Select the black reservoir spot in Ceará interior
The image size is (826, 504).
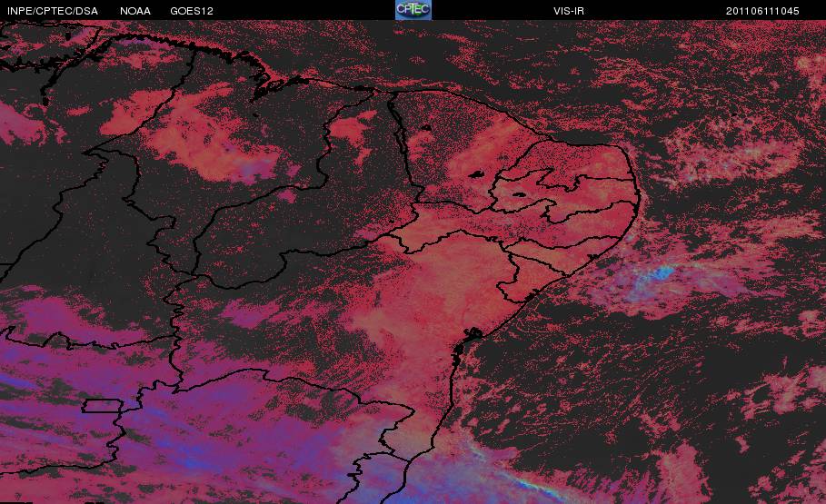(477, 175)
